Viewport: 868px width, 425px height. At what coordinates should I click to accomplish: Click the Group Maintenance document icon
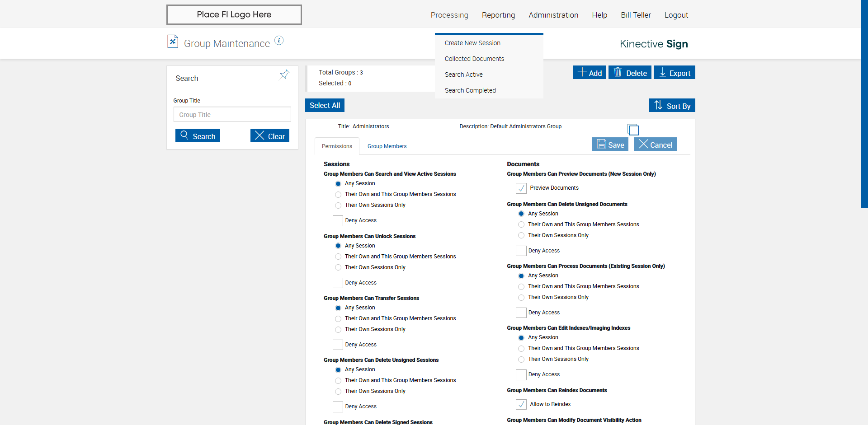click(173, 42)
